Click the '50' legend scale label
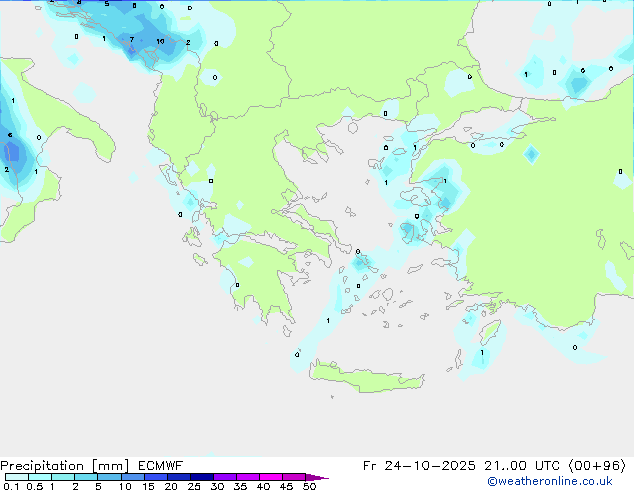The height and width of the screenshot is (490, 634). (309, 486)
